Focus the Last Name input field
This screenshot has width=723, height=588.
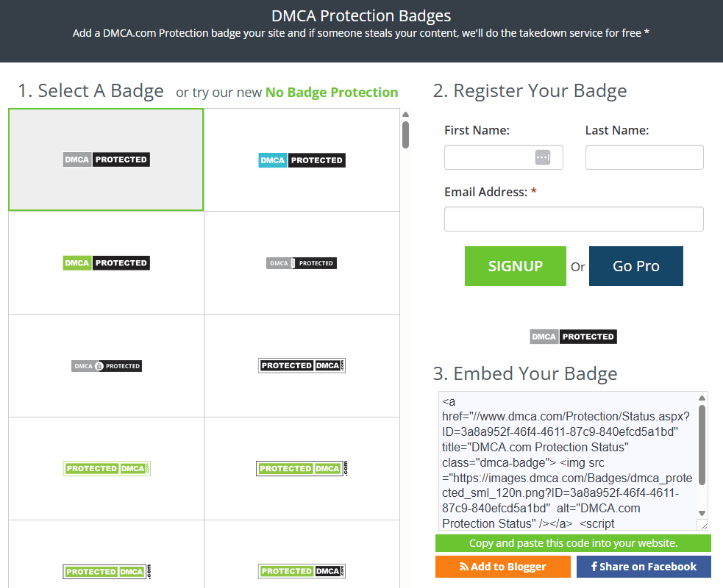tap(644, 157)
